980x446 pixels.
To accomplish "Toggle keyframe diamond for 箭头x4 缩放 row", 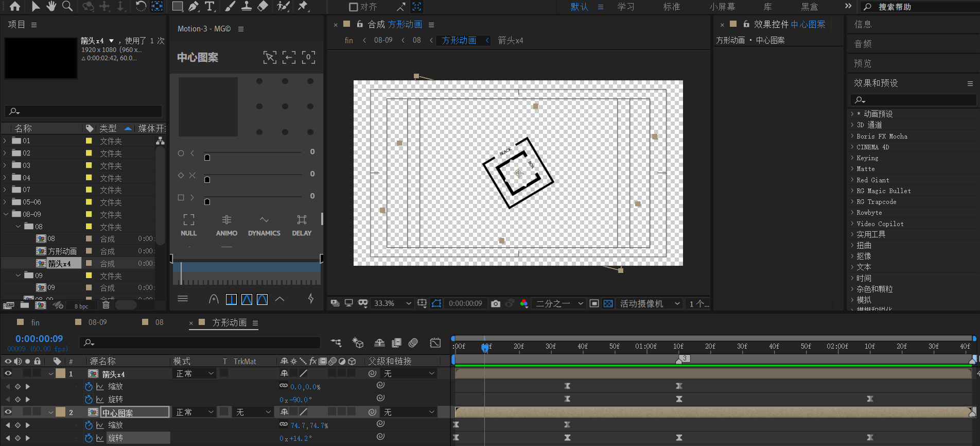I will pos(17,386).
